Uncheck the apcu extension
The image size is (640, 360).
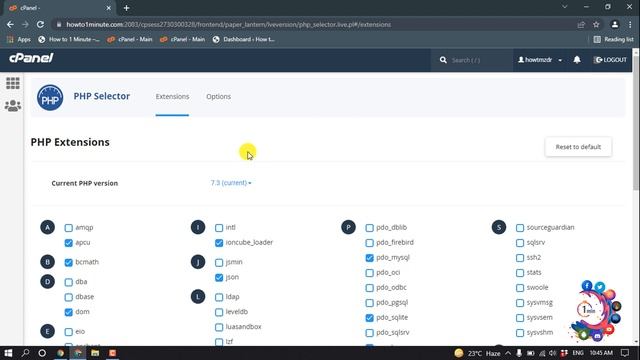pyautogui.click(x=69, y=243)
